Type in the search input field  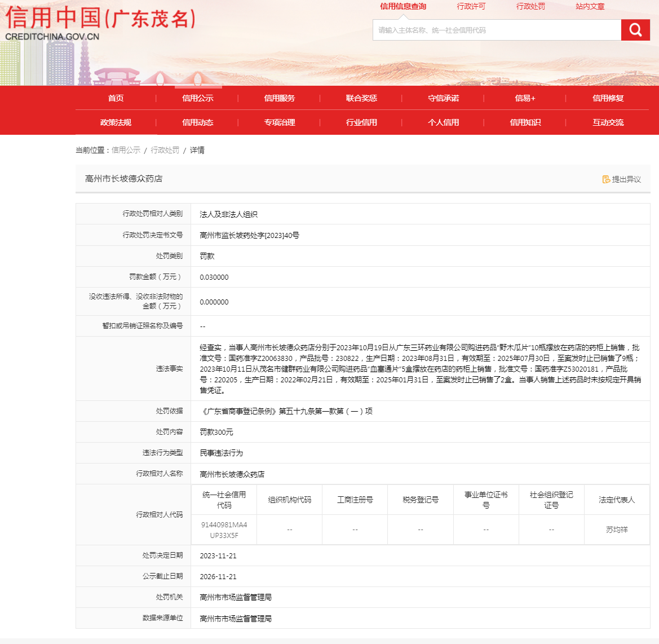496,30
